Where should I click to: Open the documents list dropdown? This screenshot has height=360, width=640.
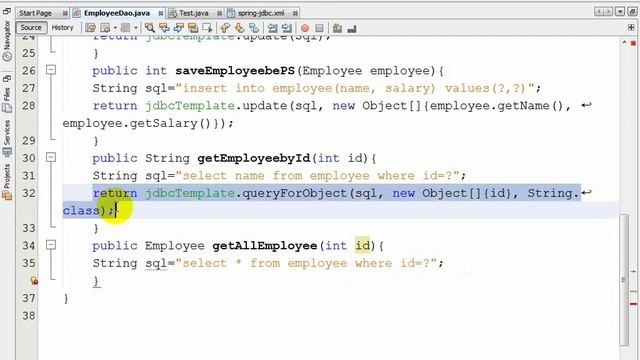(x=620, y=11)
